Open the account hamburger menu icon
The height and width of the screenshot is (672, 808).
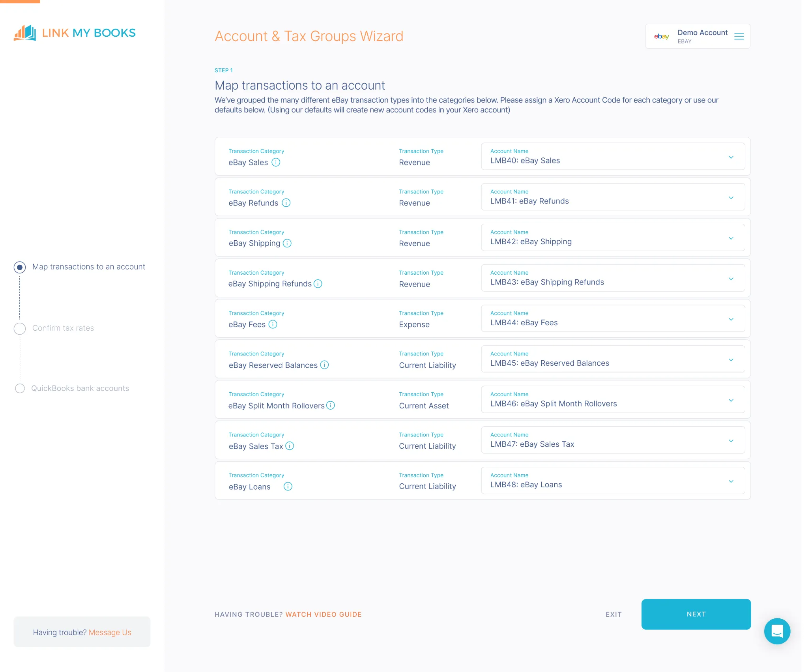(739, 36)
